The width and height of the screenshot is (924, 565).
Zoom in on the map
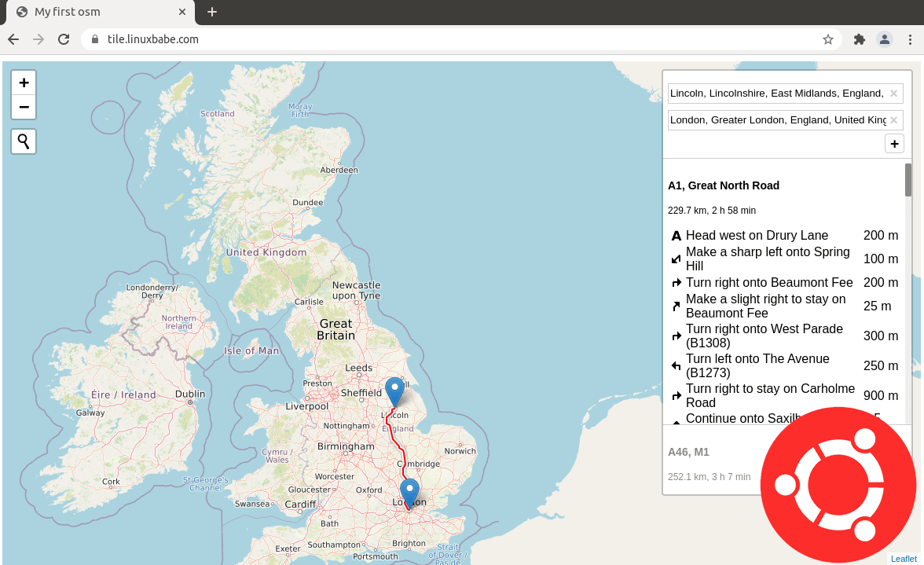coord(24,83)
